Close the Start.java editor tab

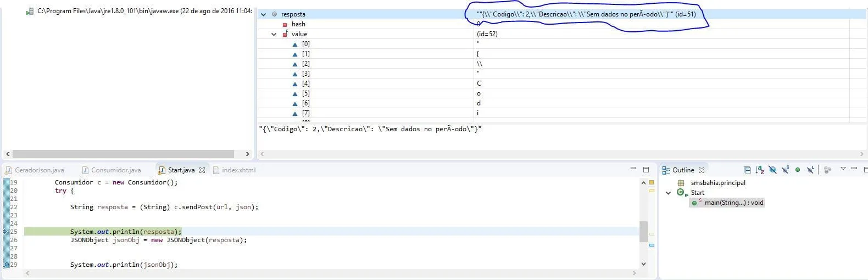coord(202,170)
